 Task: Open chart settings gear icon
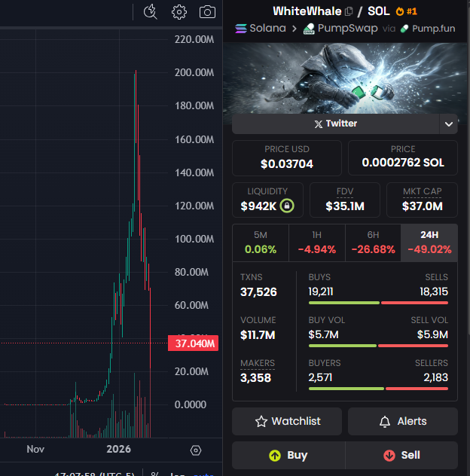point(179,12)
